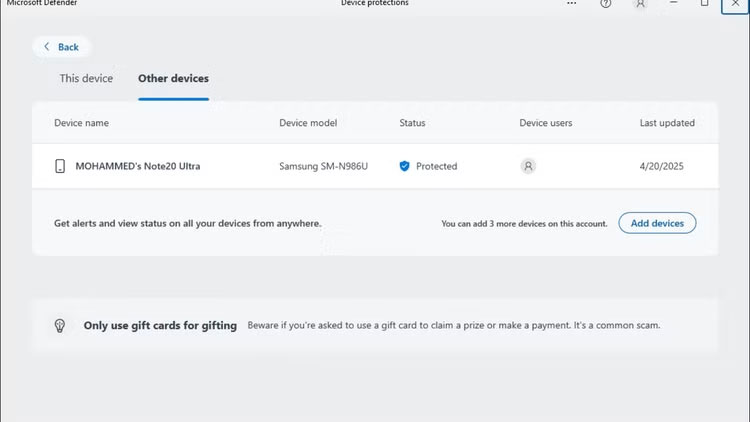This screenshot has width=750, height=422.
Task: Click the Samsung SM-N986U model cell
Action: tap(323, 166)
